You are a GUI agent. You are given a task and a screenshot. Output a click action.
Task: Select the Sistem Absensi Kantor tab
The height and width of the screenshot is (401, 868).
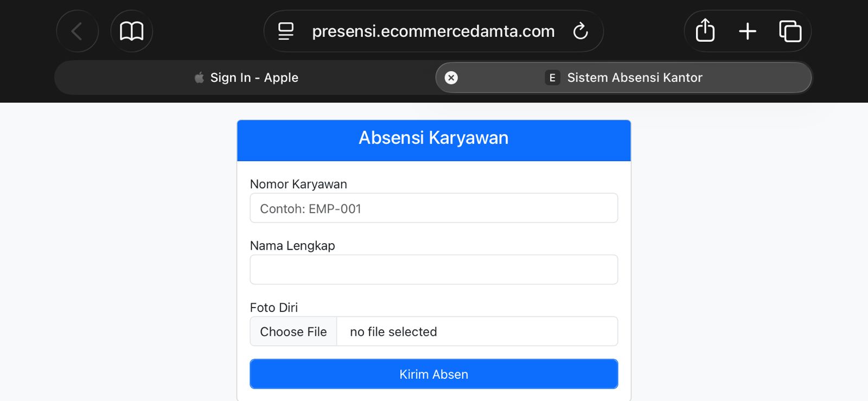[x=634, y=78]
